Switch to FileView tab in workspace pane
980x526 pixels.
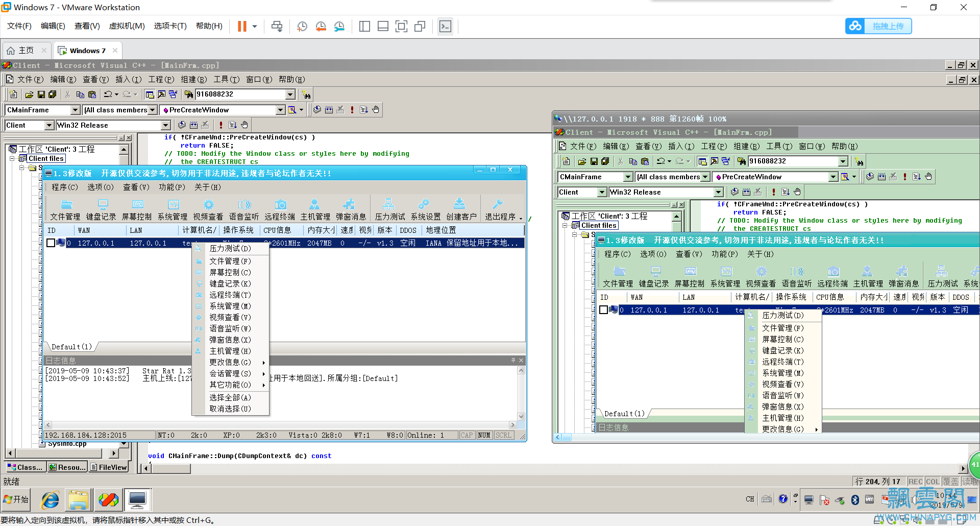click(x=109, y=467)
